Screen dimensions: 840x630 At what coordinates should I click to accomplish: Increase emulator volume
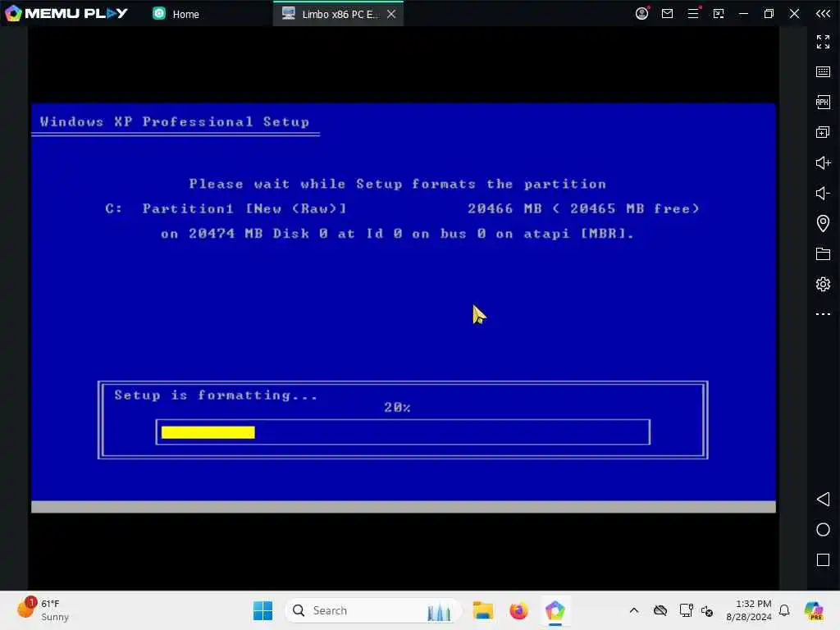(x=823, y=163)
